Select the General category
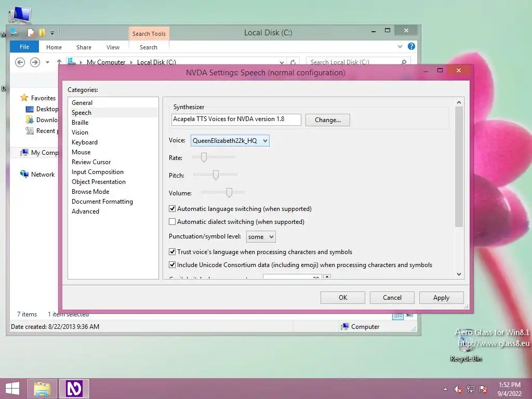This screenshot has width=532, height=399. [x=82, y=103]
